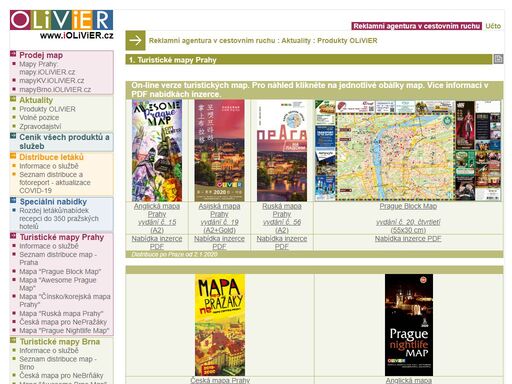Image resolution: width=512 pixels, height=384 pixels.
Task: Go to mapyBrno.iOLIVIER.cz link
Action: point(55,89)
